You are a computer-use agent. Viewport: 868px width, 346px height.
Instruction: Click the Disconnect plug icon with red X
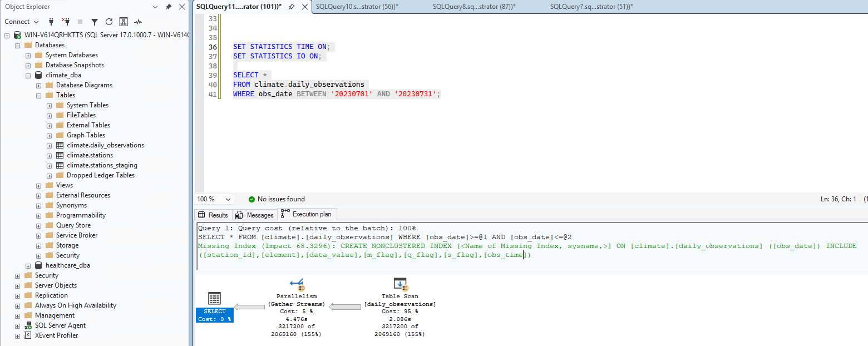click(66, 22)
